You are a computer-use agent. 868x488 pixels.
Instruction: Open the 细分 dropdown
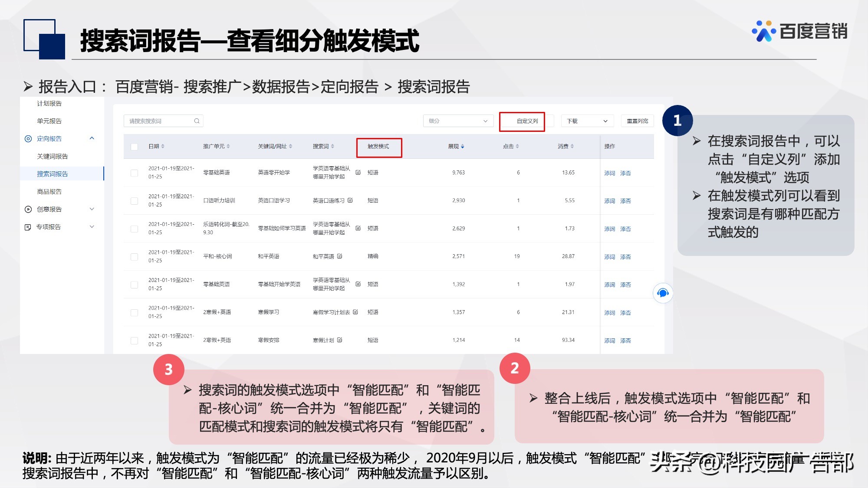pyautogui.click(x=458, y=121)
